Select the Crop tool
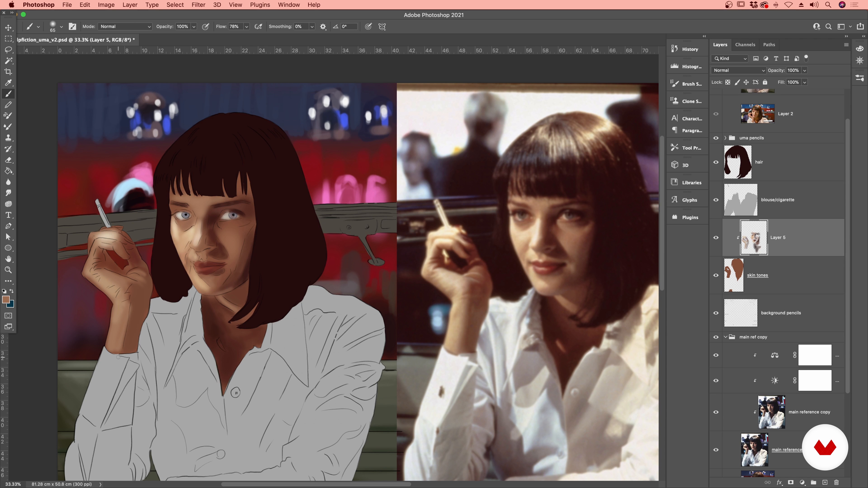Viewport: 868px width, 488px height. pos(8,72)
